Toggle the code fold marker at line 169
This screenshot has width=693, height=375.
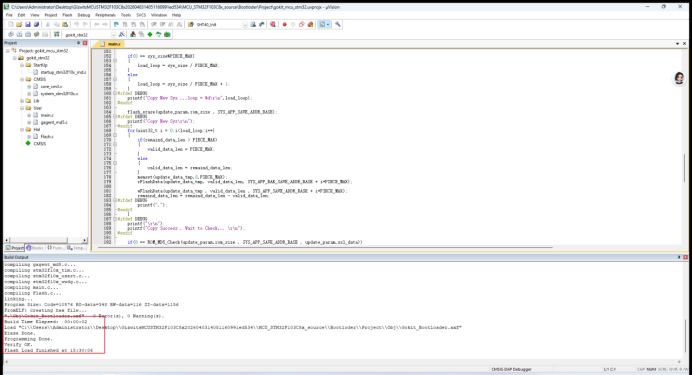pos(115,135)
